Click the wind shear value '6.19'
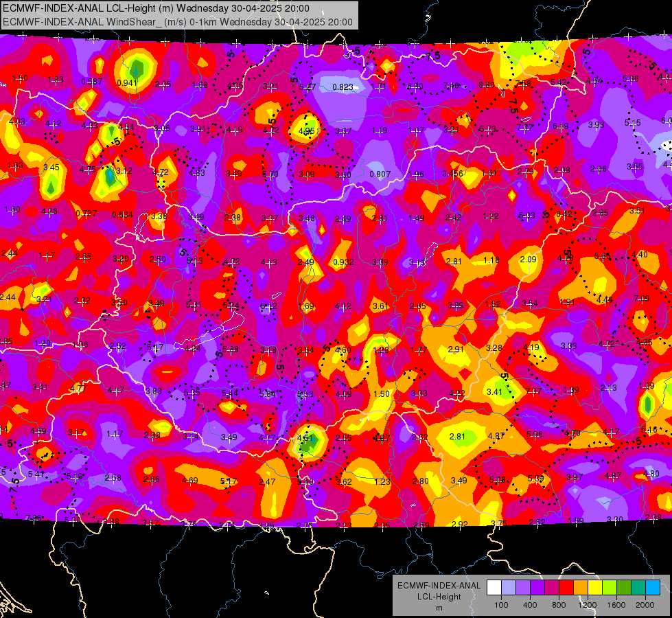This screenshot has height=618, width=672. click(x=561, y=126)
